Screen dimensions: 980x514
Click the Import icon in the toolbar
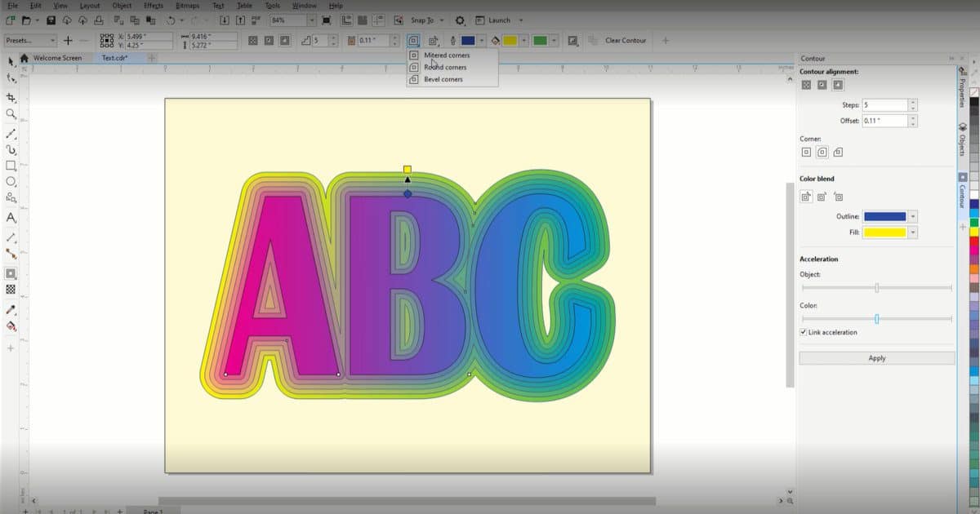(x=226, y=20)
